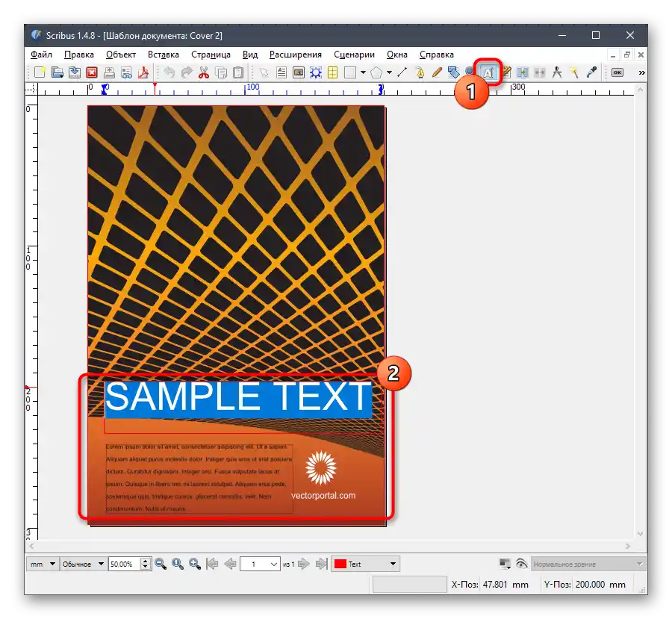The width and height of the screenshot is (672, 619).
Task: Select the Insert Table tool
Action: coord(332,72)
